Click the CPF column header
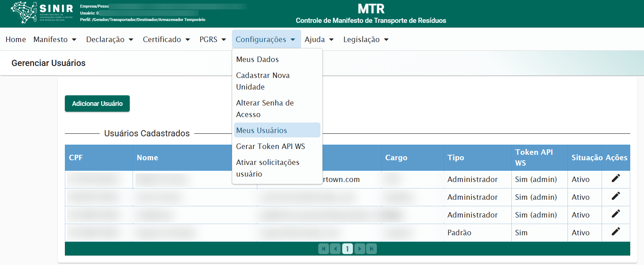This screenshot has width=644, height=265. (x=99, y=158)
